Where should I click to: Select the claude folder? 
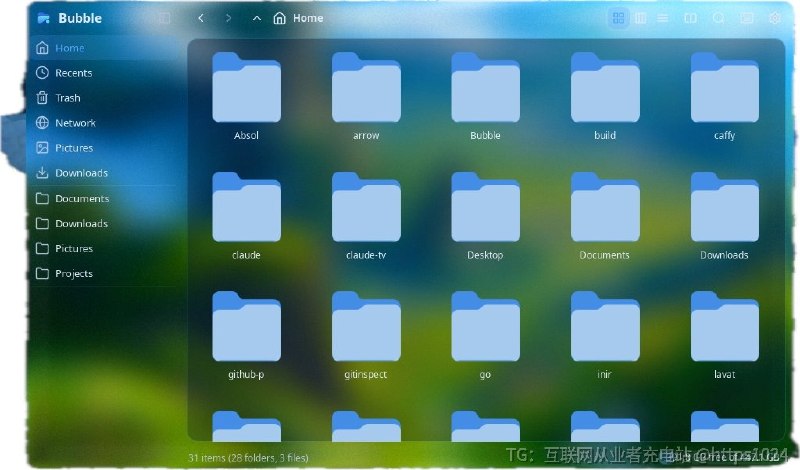coord(246,216)
